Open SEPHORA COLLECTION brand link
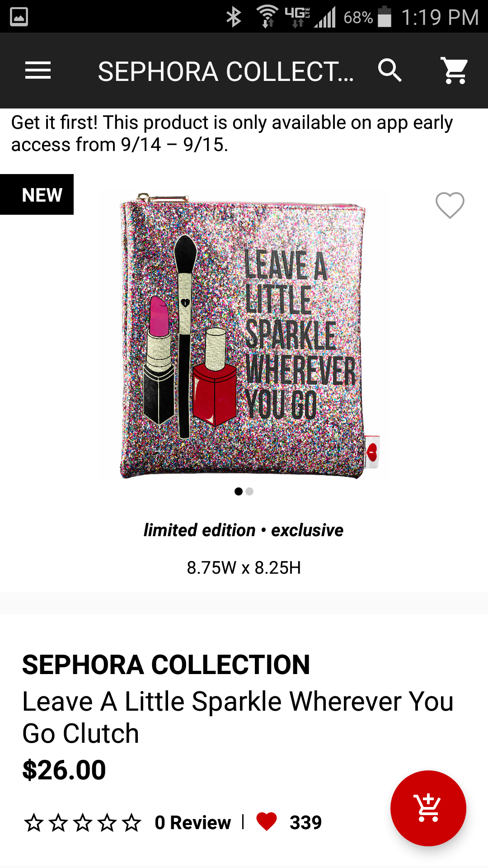Screen dimensions: 488x868 pos(166,665)
